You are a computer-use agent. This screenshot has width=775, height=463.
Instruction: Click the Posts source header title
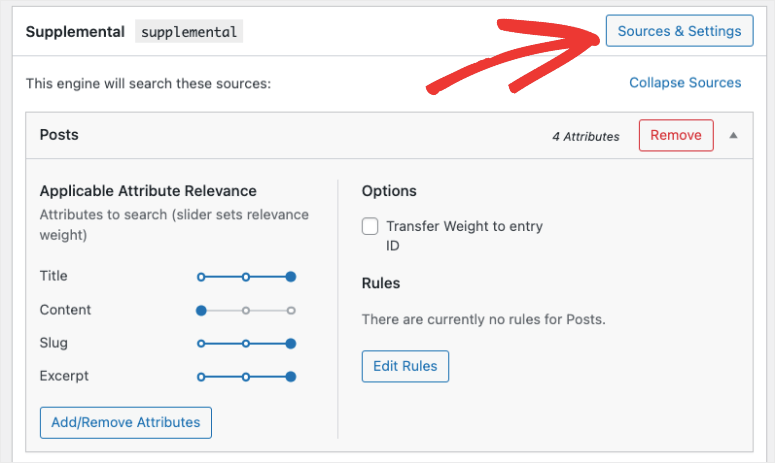(59, 135)
